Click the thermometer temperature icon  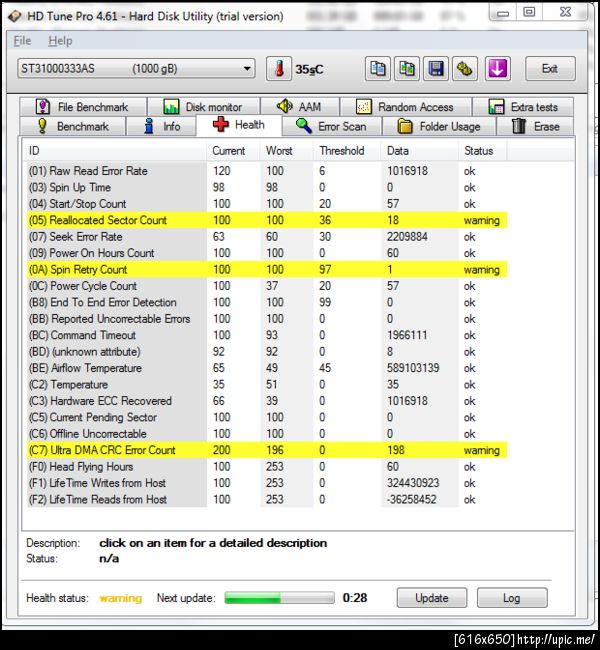click(x=279, y=69)
